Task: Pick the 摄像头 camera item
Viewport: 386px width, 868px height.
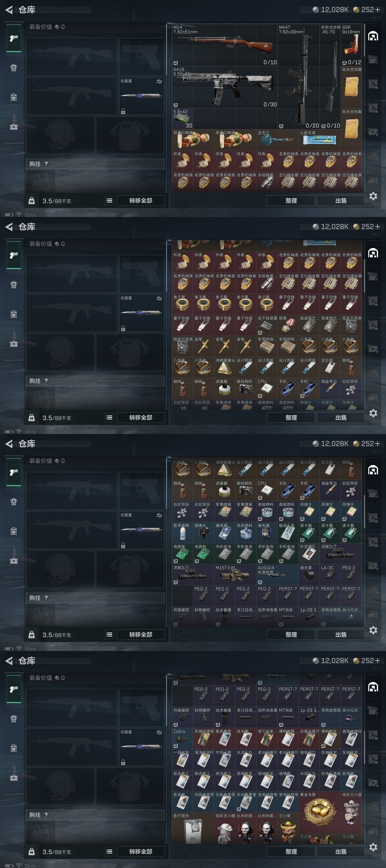Action: click(204, 532)
